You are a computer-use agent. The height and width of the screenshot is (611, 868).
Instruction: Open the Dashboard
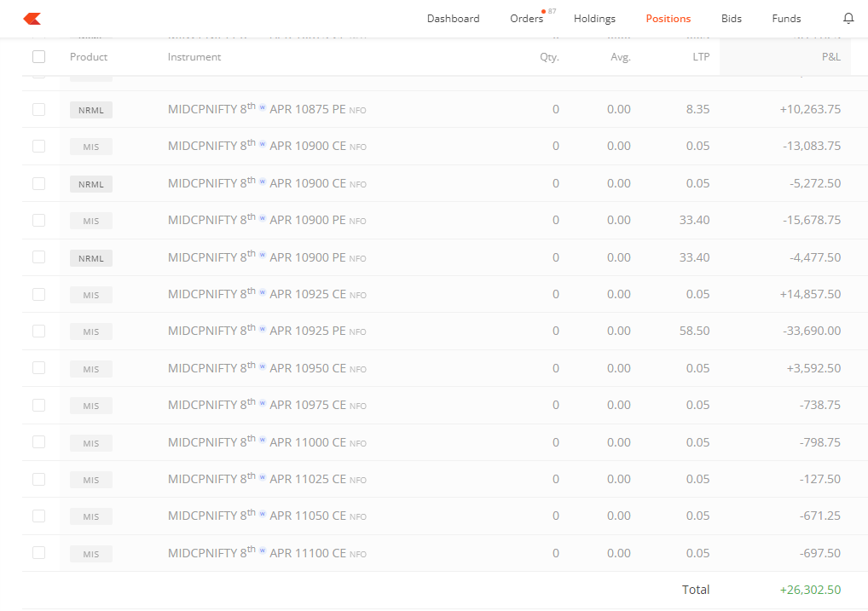pos(453,18)
